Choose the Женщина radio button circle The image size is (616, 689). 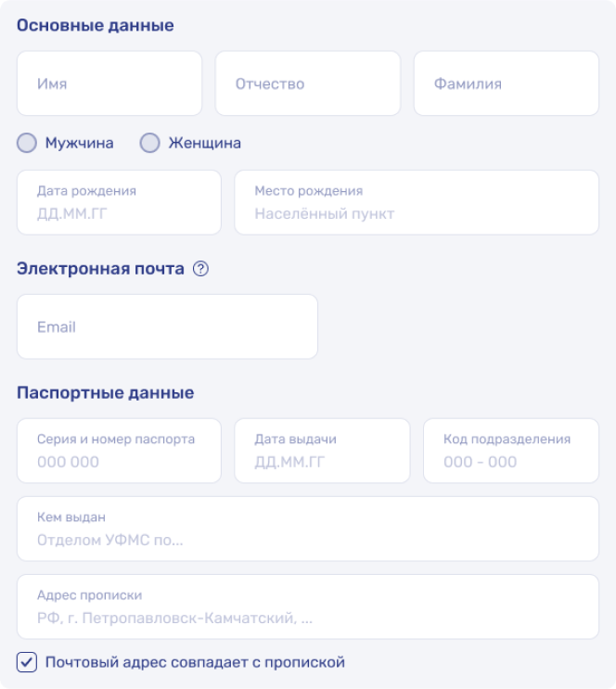click(x=150, y=143)
